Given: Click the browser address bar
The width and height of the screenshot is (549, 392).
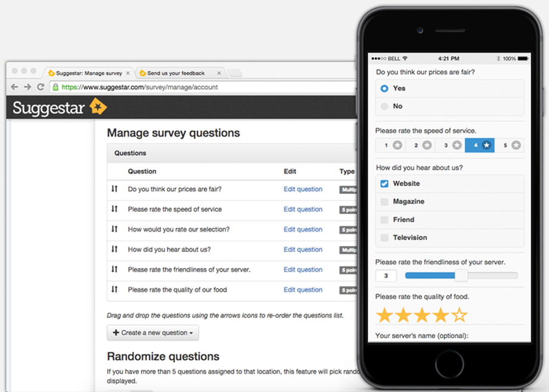Looking at the screenshot, I should click(165, 87).
